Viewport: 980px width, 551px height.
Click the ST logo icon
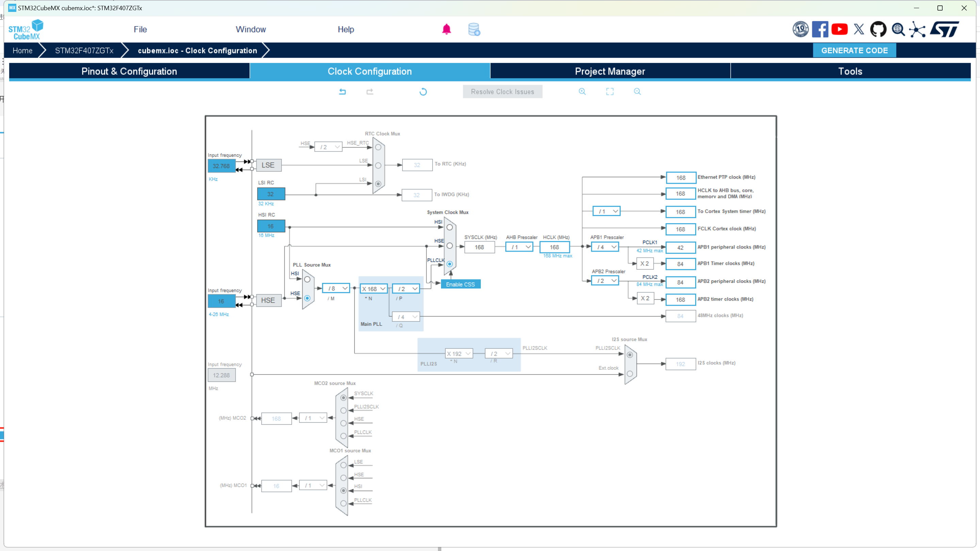(x=945, y=29)
